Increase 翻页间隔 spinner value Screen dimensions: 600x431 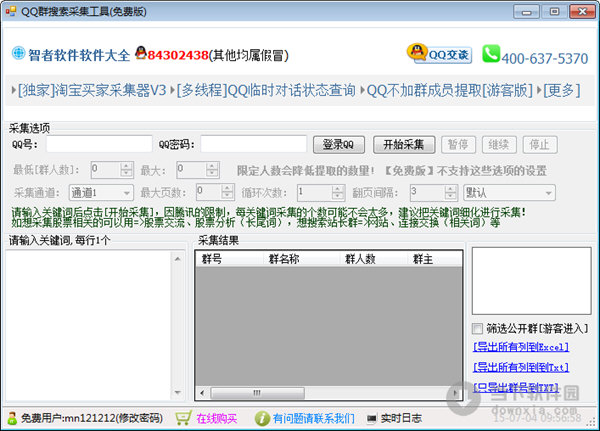pyautogui.click(x=451, y=189)
